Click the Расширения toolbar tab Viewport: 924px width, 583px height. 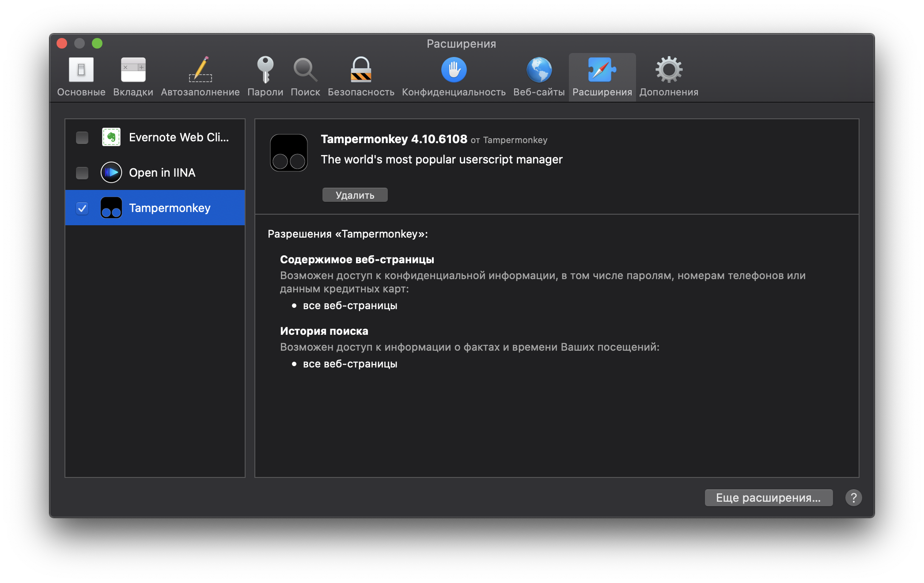point(602,77)
